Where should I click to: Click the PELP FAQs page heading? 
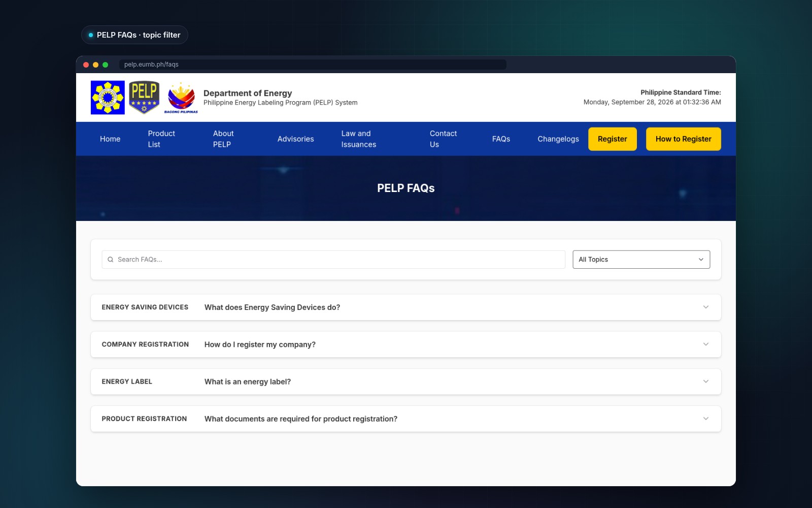[x=406, y=188]
